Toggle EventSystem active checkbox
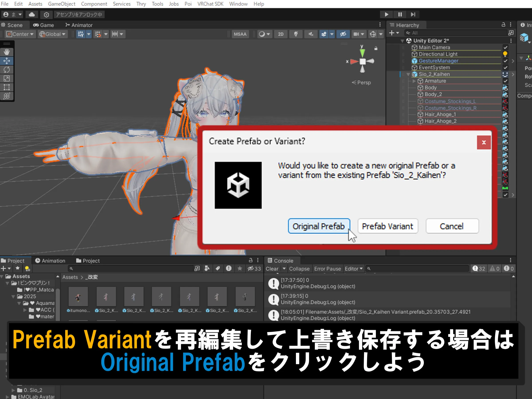This screenshot has height=399, width=532. tap(505, 68)
